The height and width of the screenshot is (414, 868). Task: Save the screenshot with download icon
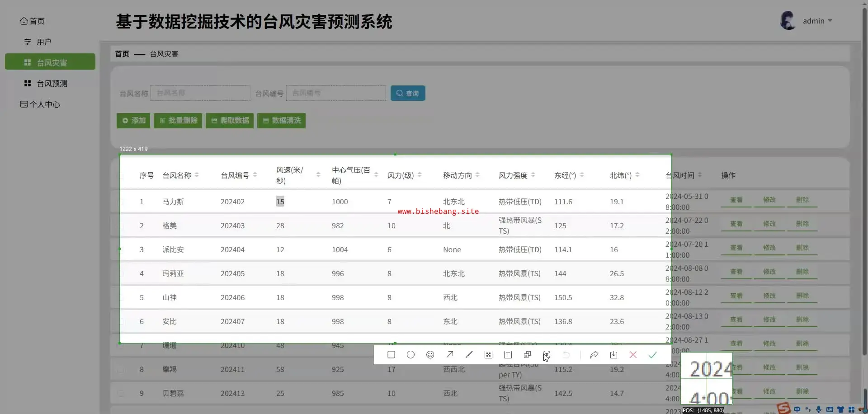click(613, 355)
